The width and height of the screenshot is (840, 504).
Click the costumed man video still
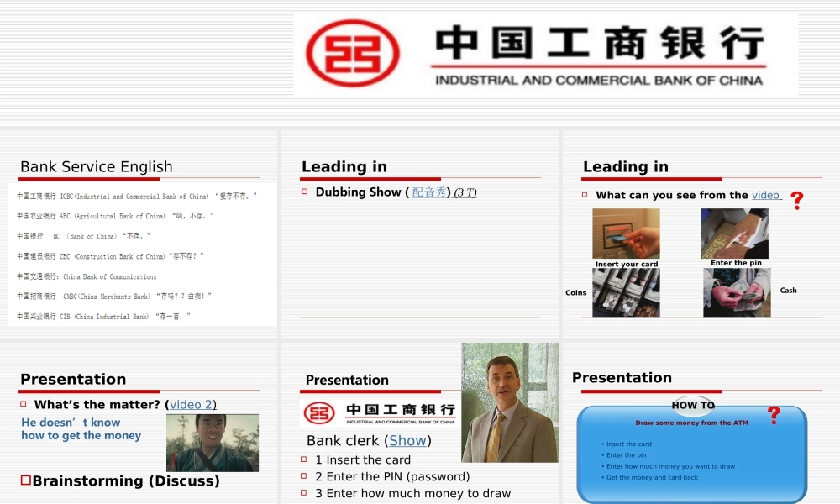coord(213,443)
